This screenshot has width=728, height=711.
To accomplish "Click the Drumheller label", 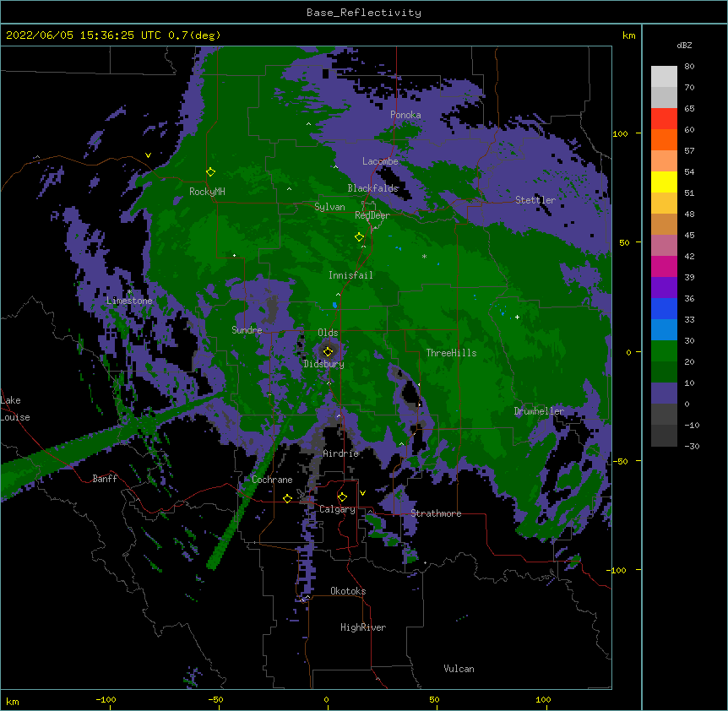I will coord(539,411).
